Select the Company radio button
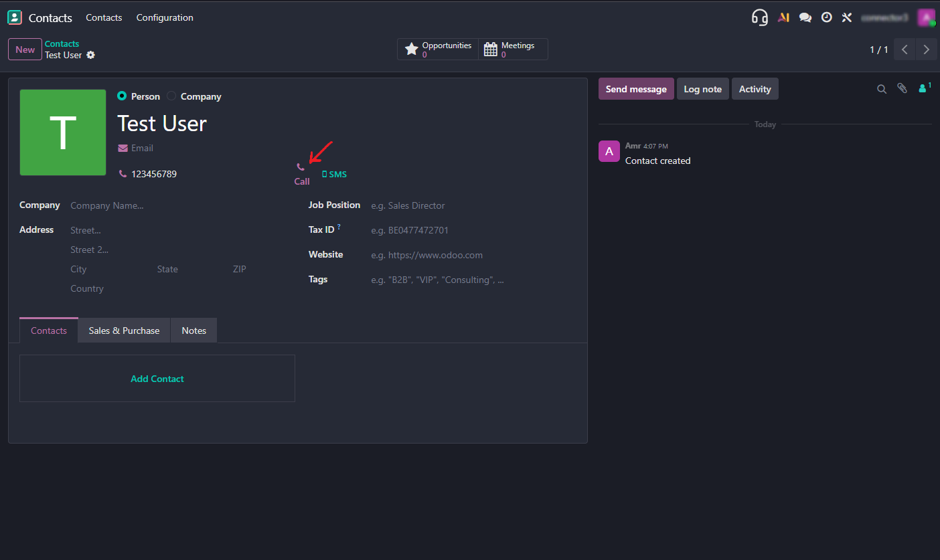Image resolution: width=940 pixels, height=560 pixels. coord(171,96)
